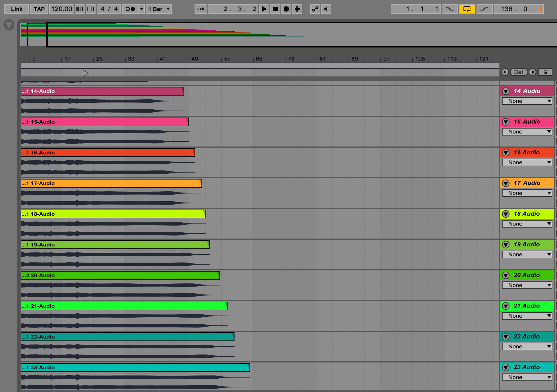Screen dimensions: 557x392
Task: Click Next Locator arrow button
Action: click(532, 72)
